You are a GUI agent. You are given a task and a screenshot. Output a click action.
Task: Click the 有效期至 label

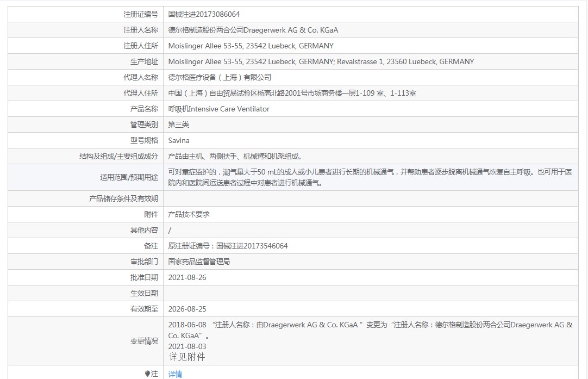(145, 309)
